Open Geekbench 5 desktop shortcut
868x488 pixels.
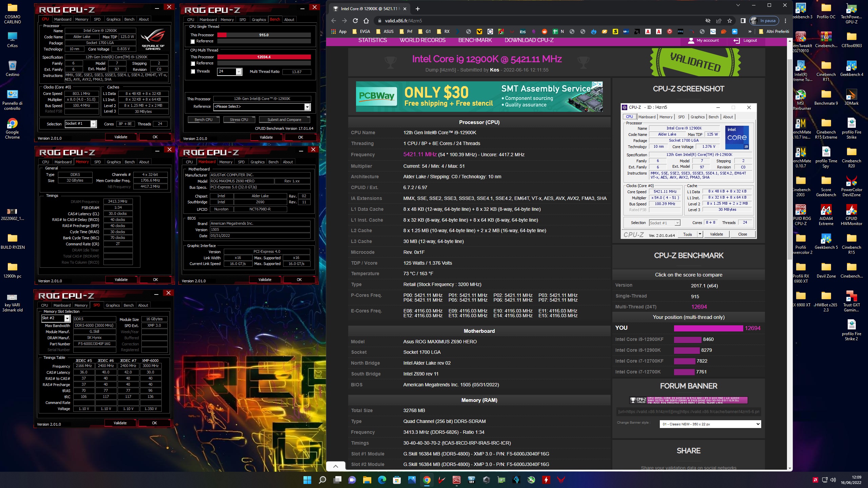(x=826, y=241)
